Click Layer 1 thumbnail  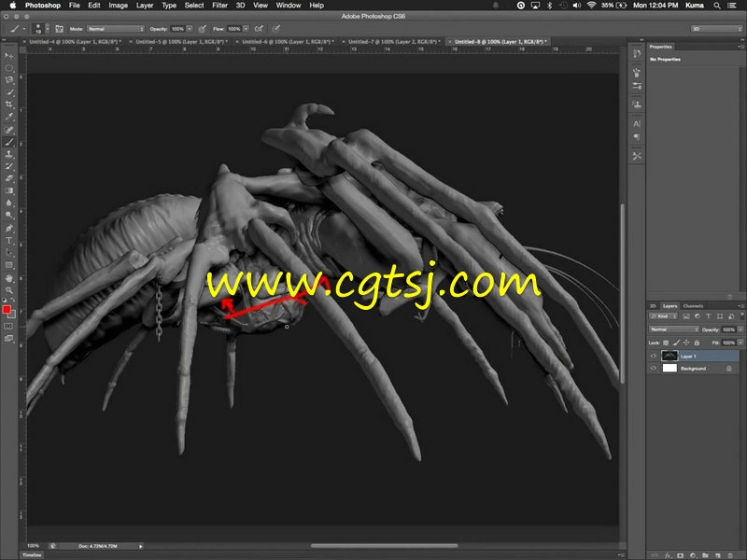click(x=669, y=356)
